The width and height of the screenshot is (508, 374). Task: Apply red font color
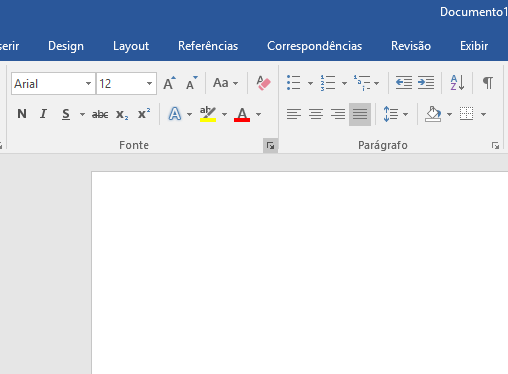pyautogui.click(x=242, y=114)
